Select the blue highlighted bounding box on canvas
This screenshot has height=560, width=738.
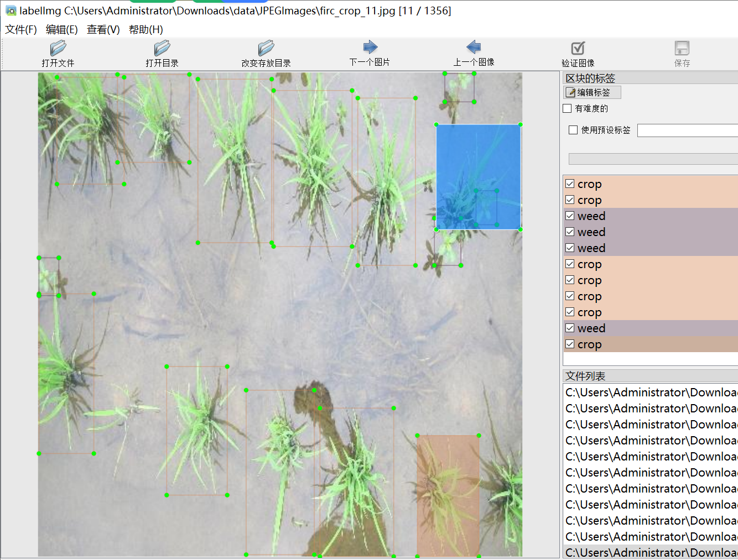pyautogui.click(x=479, y=177)
